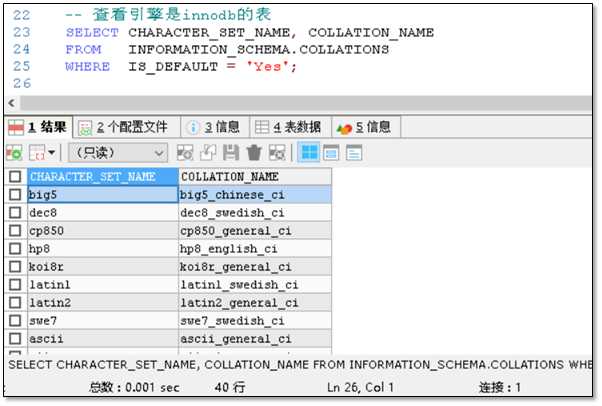Screen dimensions: 602x406
Task: Toggle the select-all checkbox in header row
Action: (15, 177)
